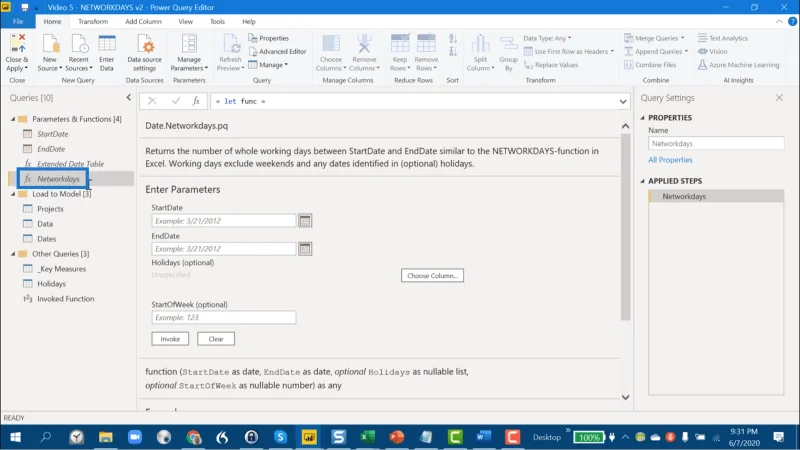Collapse the PROPERTIES section

643,118
